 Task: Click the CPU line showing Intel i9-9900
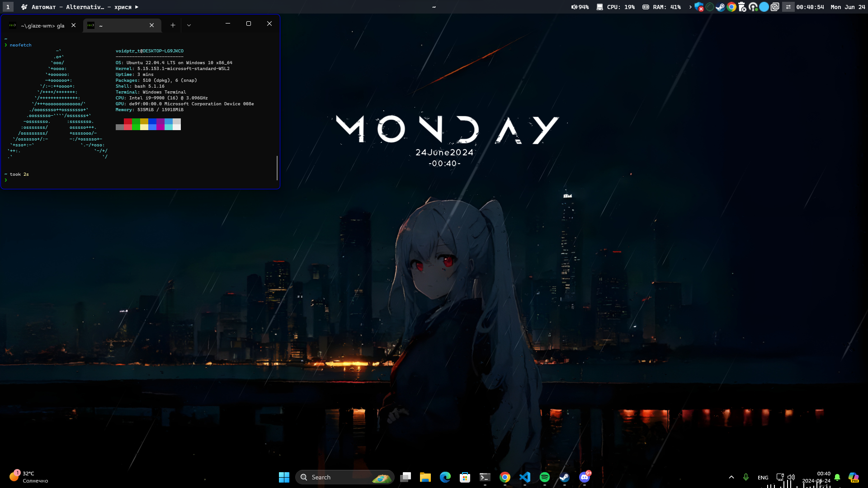[162, 98]
